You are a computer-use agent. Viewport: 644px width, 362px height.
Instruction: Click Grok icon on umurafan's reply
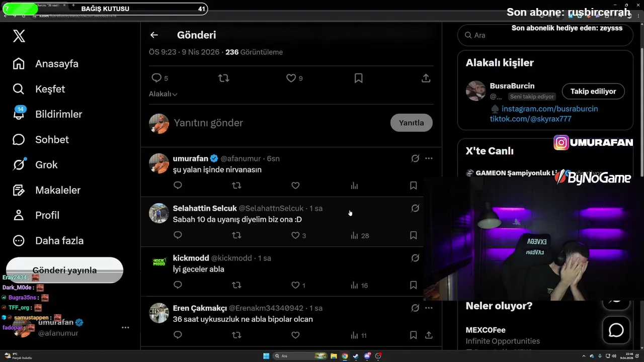pyautogui.click(x=415, y=158)
